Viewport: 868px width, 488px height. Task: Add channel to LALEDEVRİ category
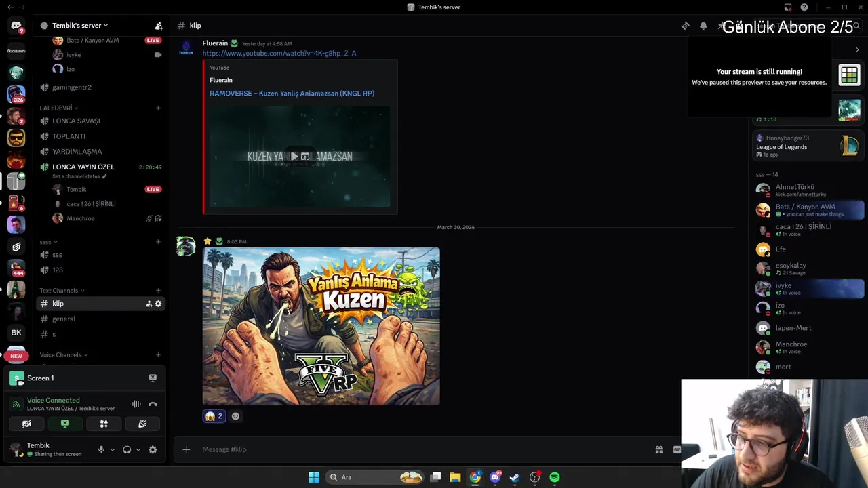coord(158,108)
